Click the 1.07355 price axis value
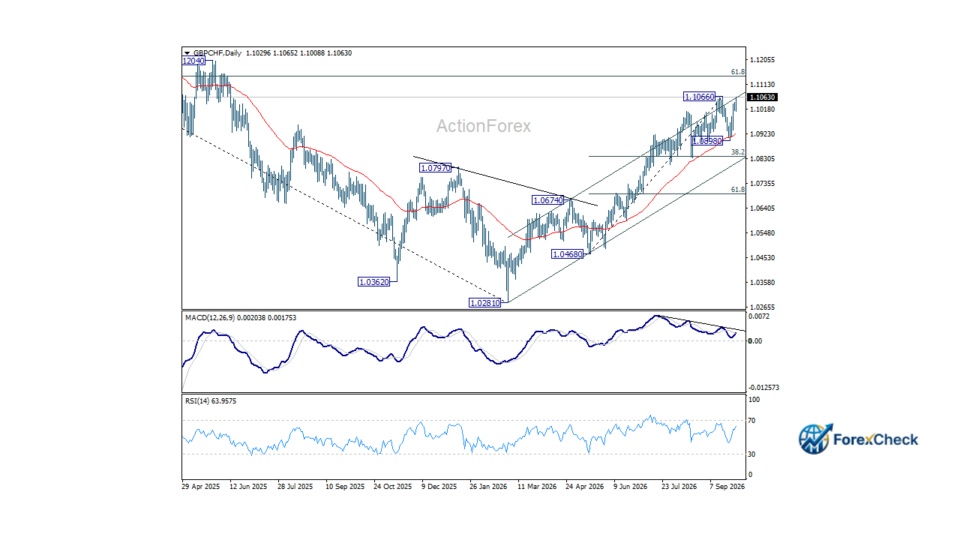Viewport: 960px width, 540px height. [x=763, y=184]
